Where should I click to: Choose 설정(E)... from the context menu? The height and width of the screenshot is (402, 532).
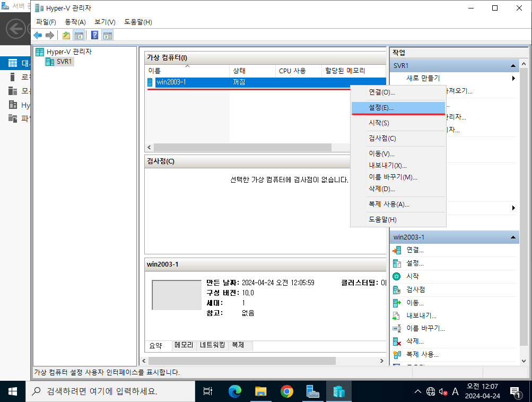398,108
